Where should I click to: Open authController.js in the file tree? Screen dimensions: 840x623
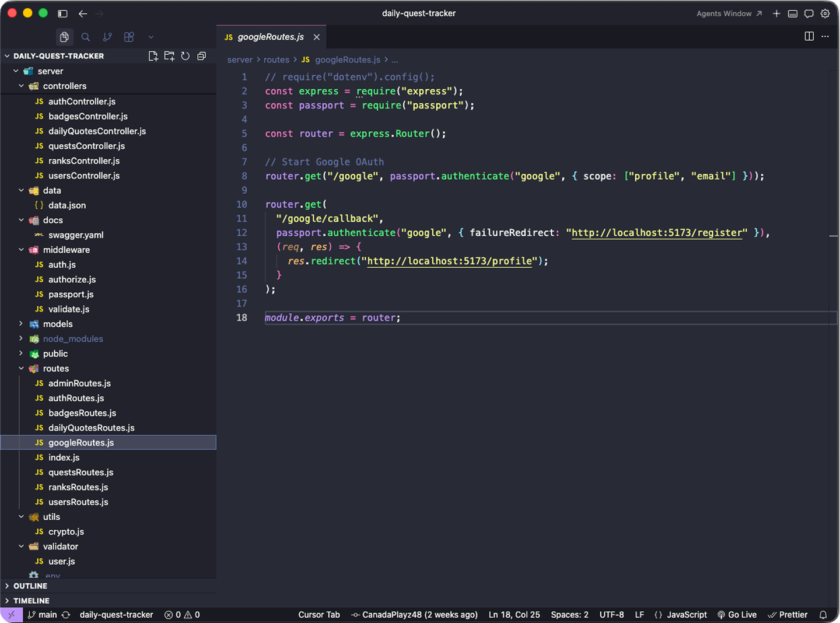coord(82,101)
